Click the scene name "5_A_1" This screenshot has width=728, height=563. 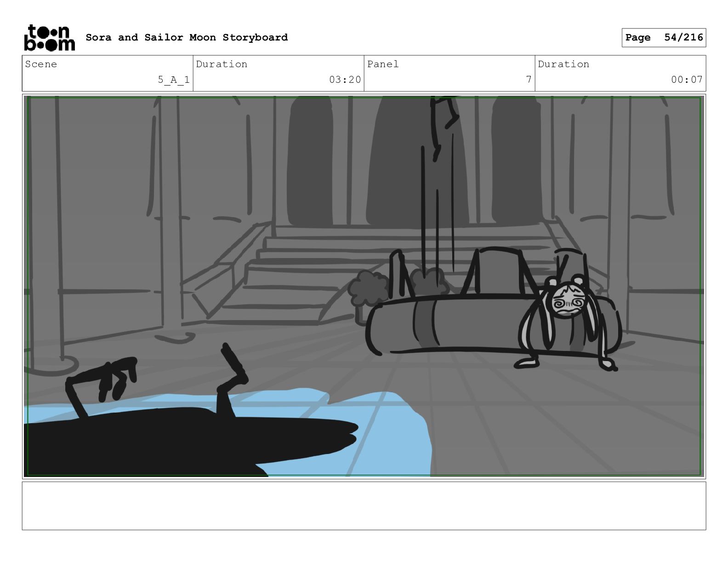pyautogui.click(x=174, y=80)
